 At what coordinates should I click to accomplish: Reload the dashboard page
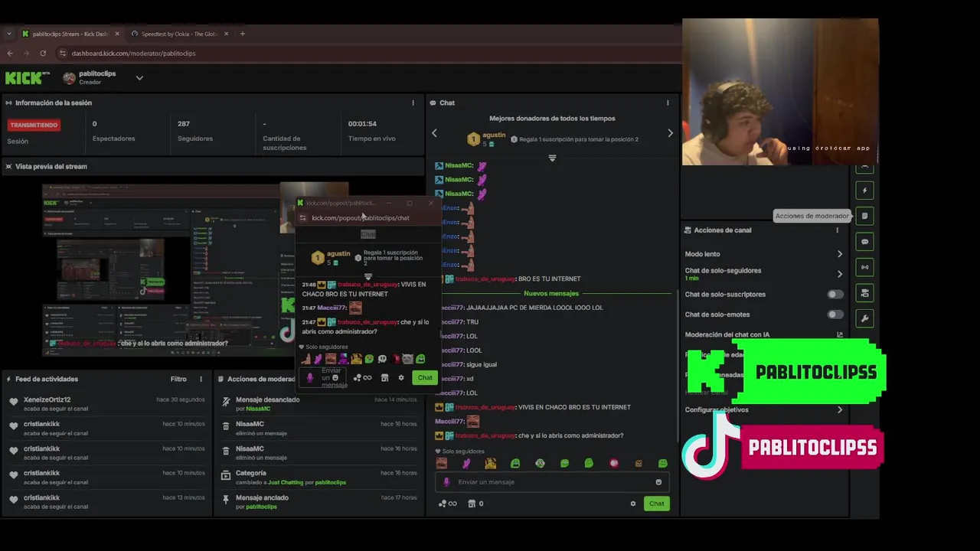(43, 54)
